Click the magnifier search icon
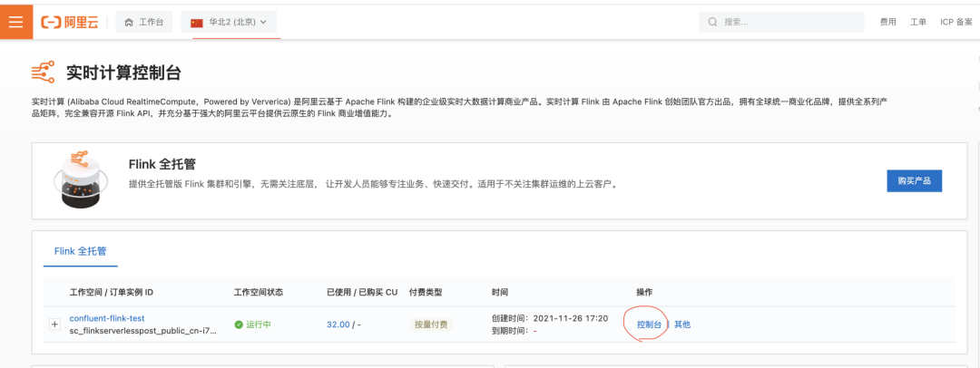Screen dimensions: 980x368 [712, 22]
